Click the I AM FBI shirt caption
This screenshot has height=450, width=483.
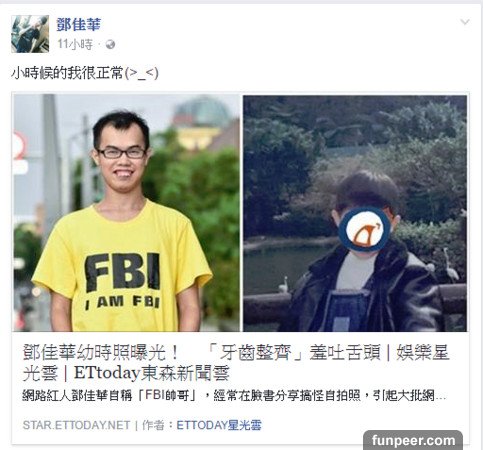coord(122,302)
